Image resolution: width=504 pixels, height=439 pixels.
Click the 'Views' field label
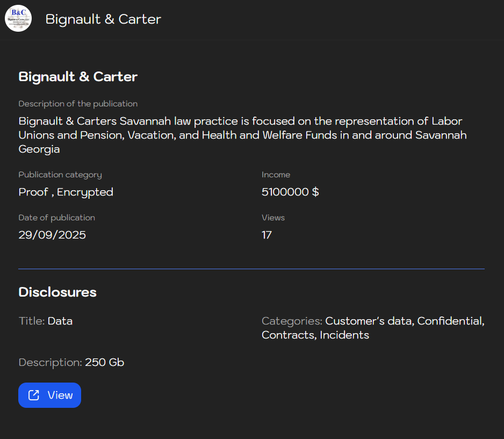tap(273, 218)
